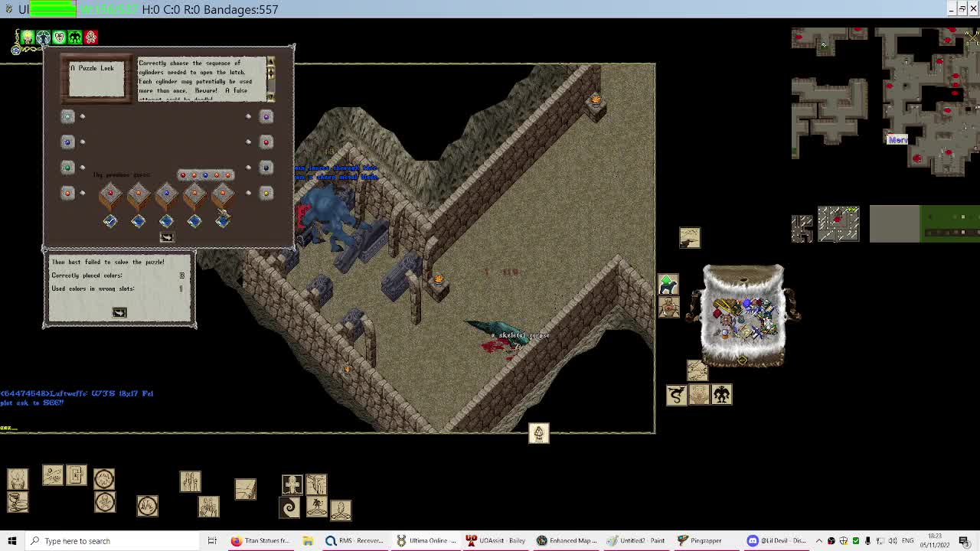Switch to Enhanced Map taskbar item
Image resolution: width=980 pixels, height=551 pixels.
click(567, 541)
